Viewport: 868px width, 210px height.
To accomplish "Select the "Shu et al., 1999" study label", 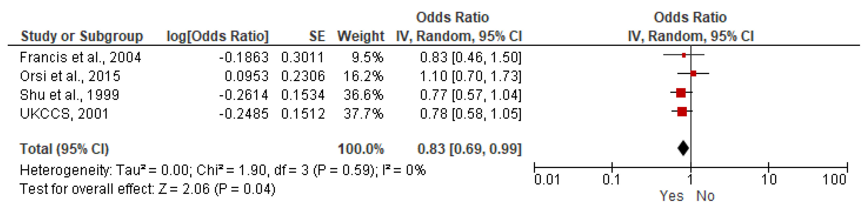I will pos(69,95).
